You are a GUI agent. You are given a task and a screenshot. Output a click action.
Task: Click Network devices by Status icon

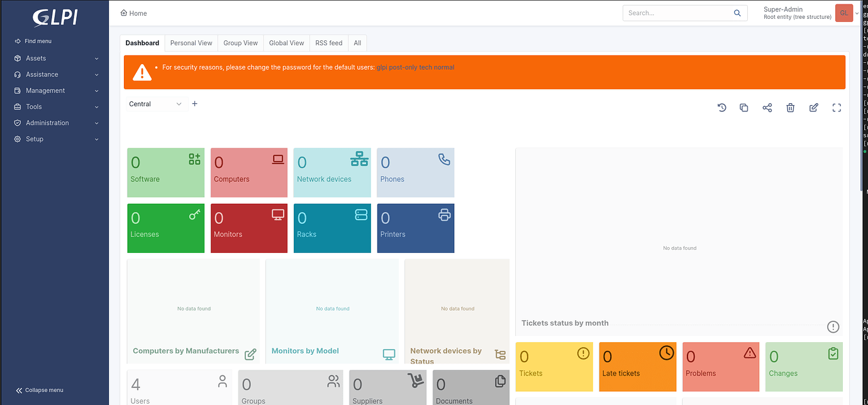500,355
